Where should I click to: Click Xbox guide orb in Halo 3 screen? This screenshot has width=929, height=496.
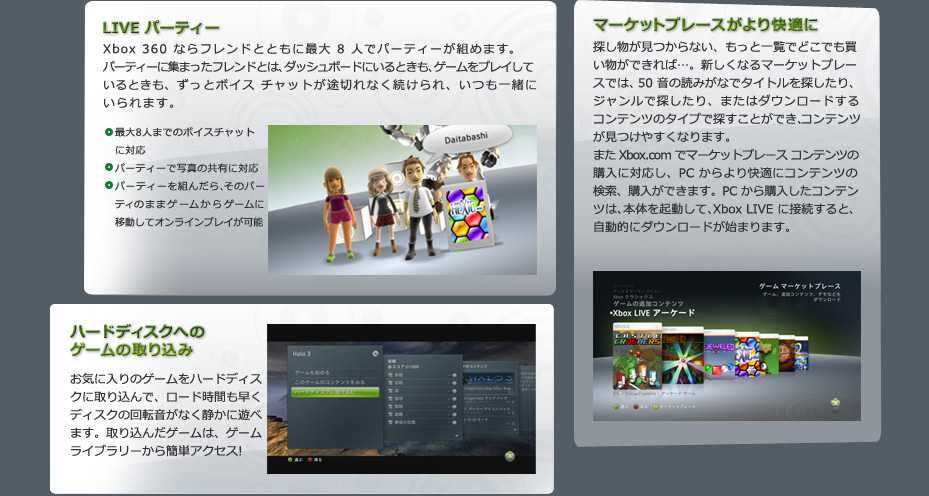coord(510,456)
